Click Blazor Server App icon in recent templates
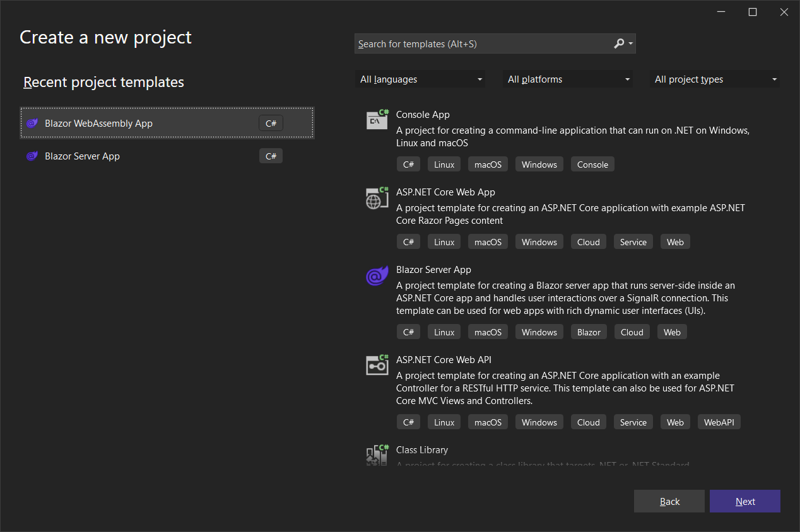 [32, 156]
